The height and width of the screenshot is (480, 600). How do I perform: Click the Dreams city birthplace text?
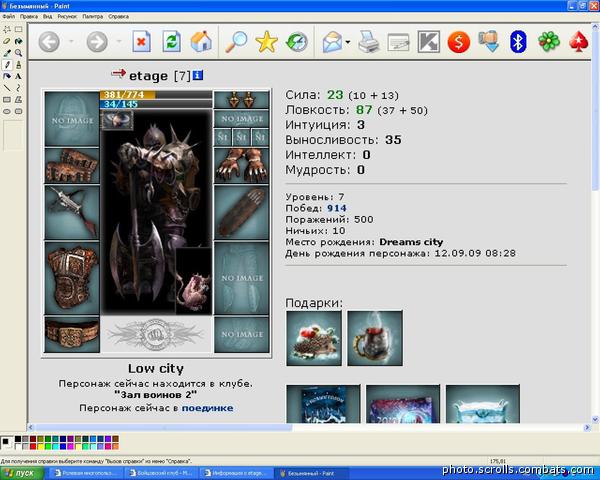point(411,242)
